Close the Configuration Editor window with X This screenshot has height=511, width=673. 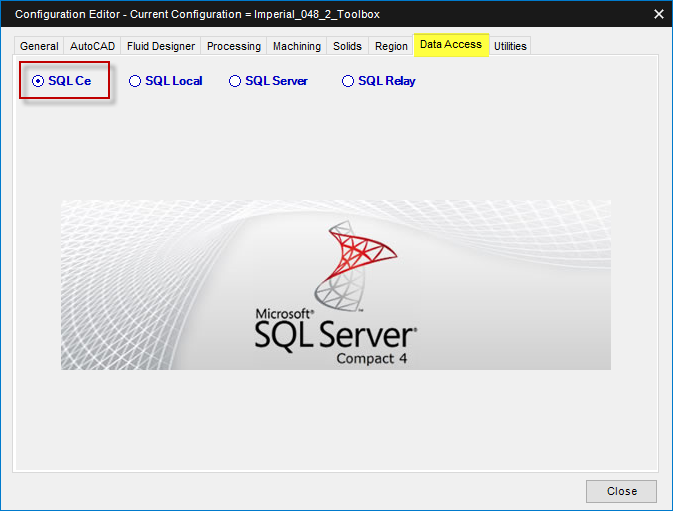point(658,14)
